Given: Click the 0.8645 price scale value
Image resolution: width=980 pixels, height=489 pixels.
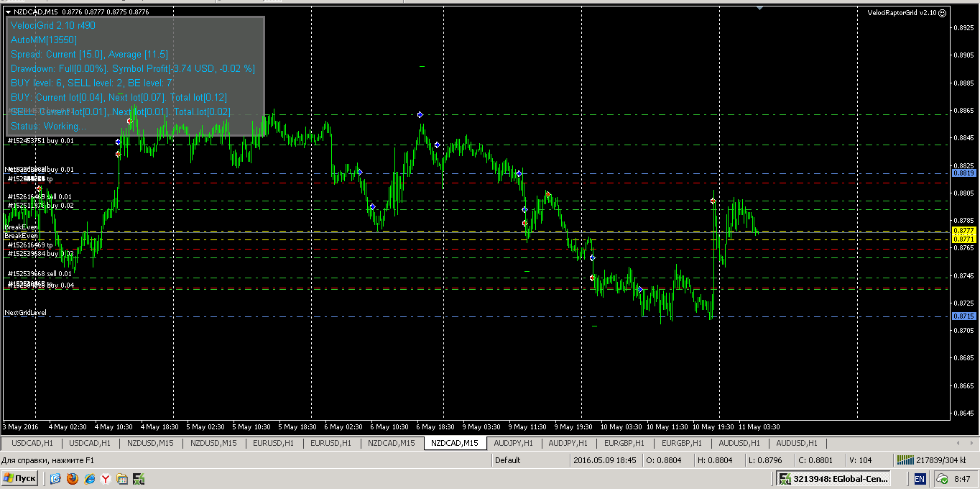Looking at the screenshot, I should (x=963, y=413).
